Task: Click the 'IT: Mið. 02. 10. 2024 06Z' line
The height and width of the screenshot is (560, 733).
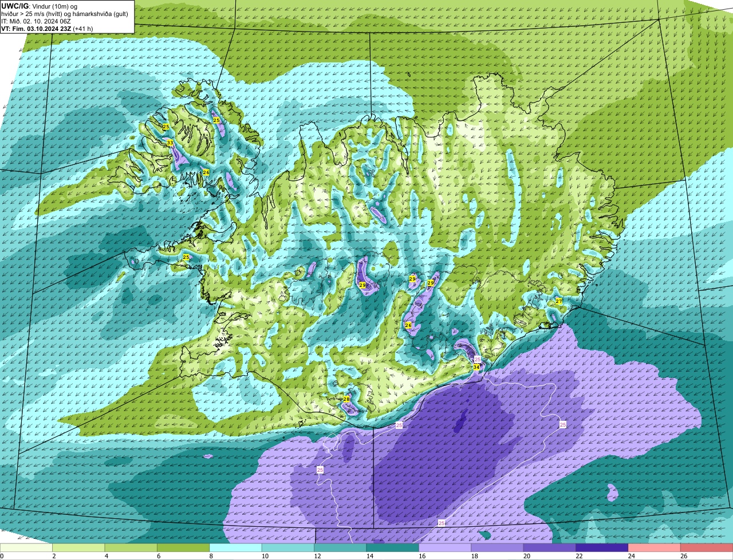Action: (36, 21)
